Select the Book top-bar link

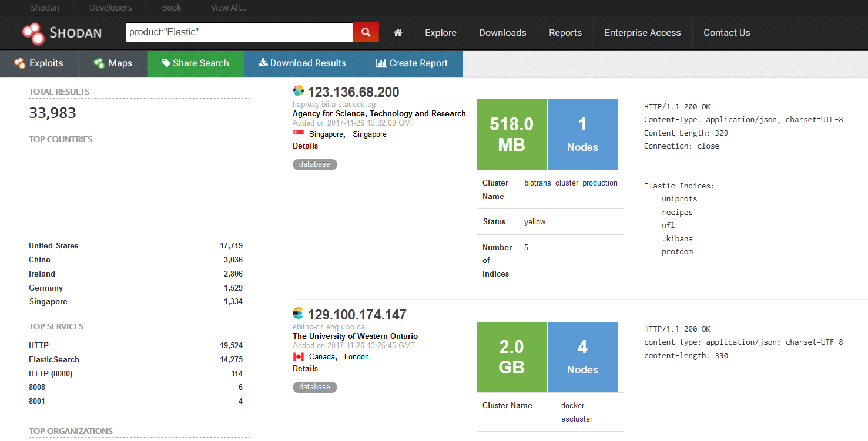(172, 8)
